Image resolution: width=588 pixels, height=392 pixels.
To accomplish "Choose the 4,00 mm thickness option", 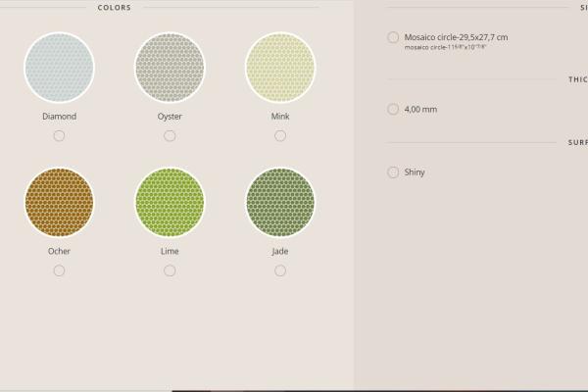I will [393, 109].
